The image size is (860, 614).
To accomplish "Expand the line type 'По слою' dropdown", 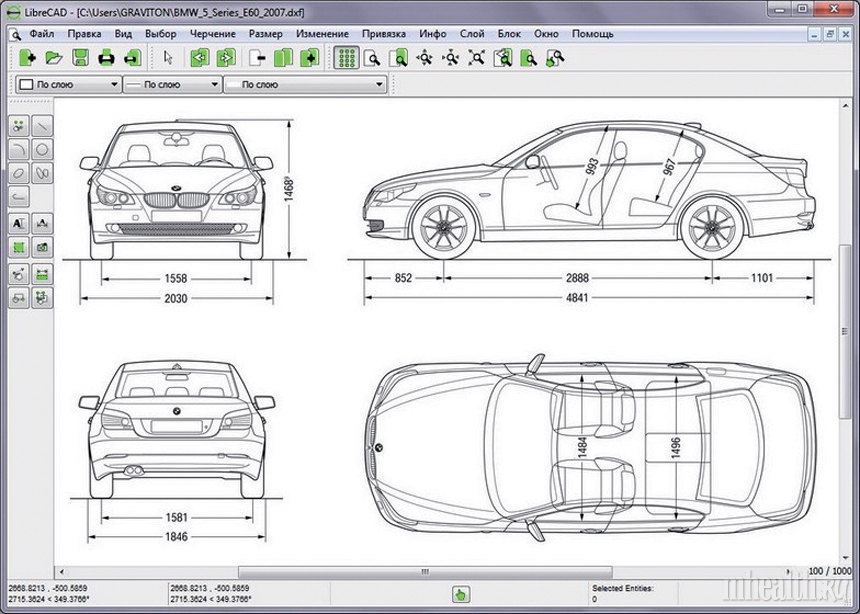I will (x=305, y=85).
